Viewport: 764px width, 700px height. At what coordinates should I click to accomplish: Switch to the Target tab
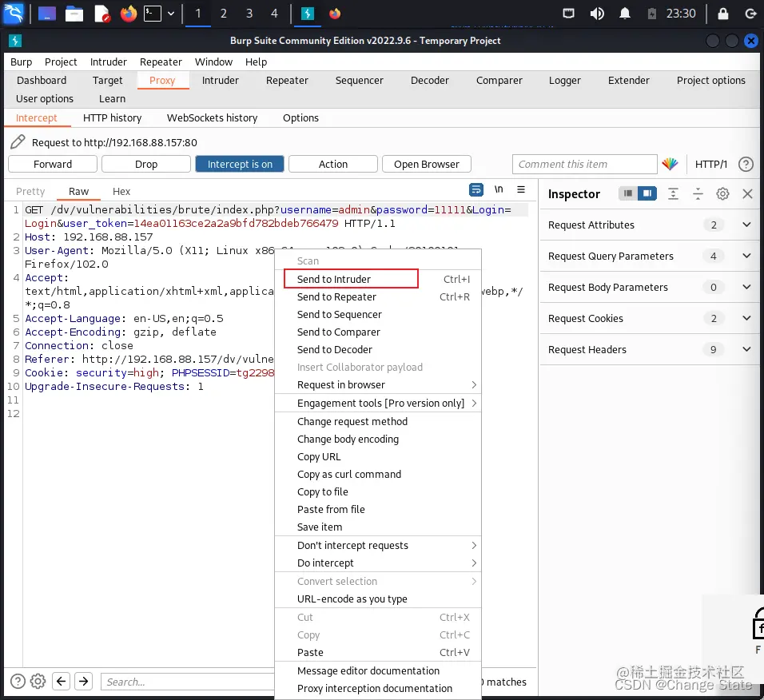click(108, 81)
